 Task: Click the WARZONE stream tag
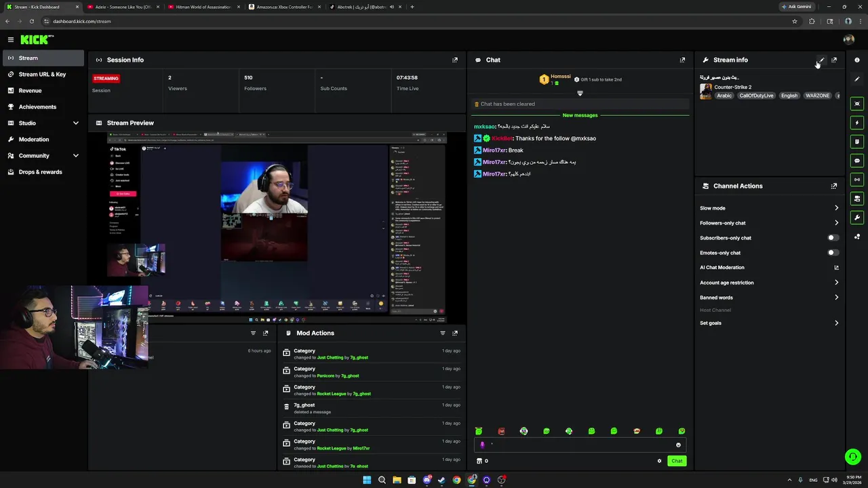[x=817, y=96]
